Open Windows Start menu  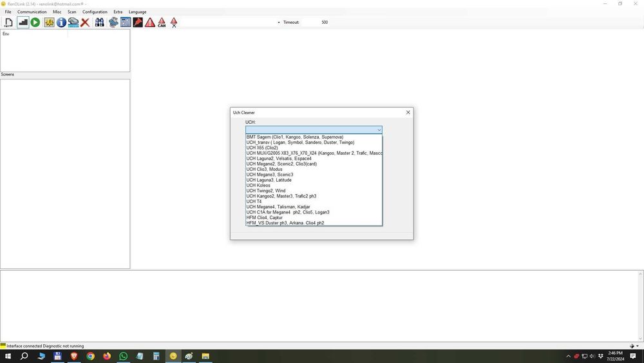click(8, 356)
